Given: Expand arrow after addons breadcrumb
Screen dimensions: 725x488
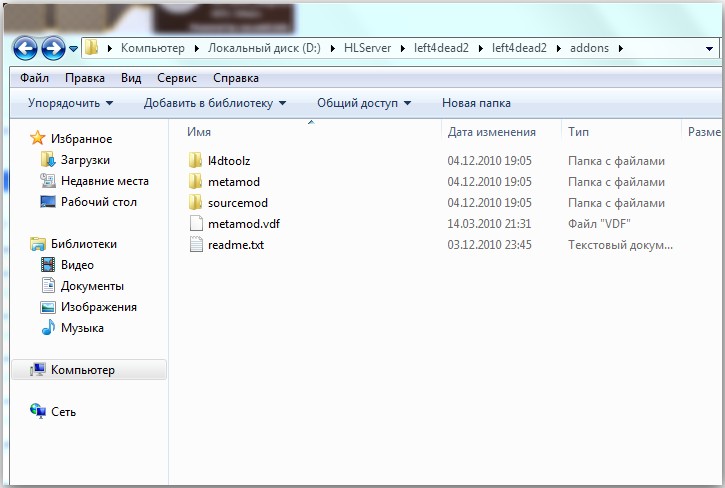Looking at the screenshot, I should coord(621,48).
